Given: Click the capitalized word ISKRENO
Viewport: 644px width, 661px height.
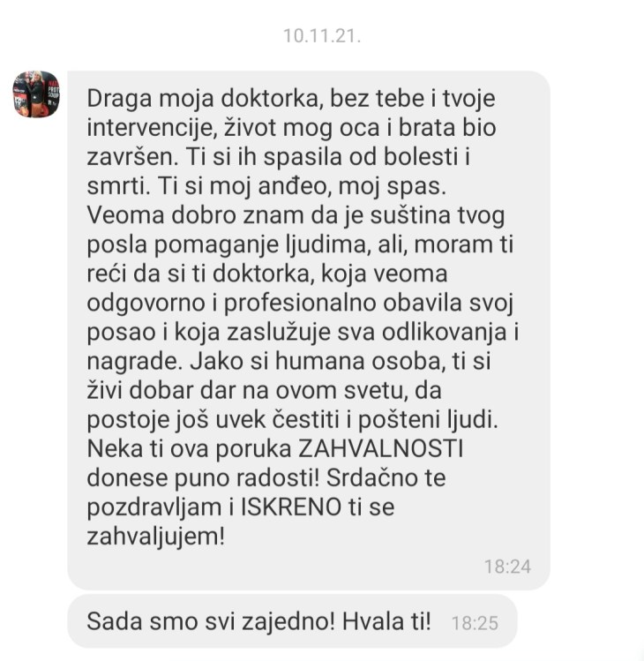Looking at the screenshot, I should point(291,507).
